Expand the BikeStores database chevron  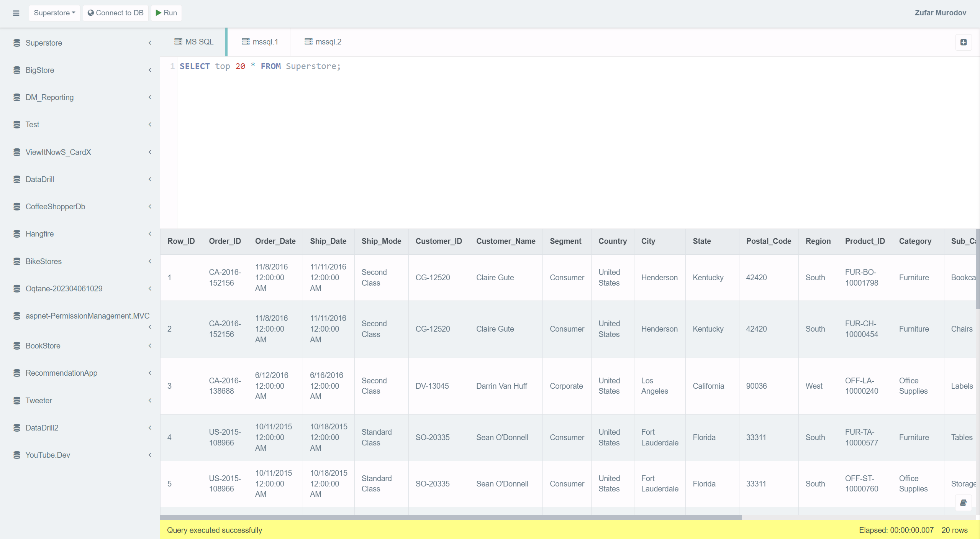point(150,261)
